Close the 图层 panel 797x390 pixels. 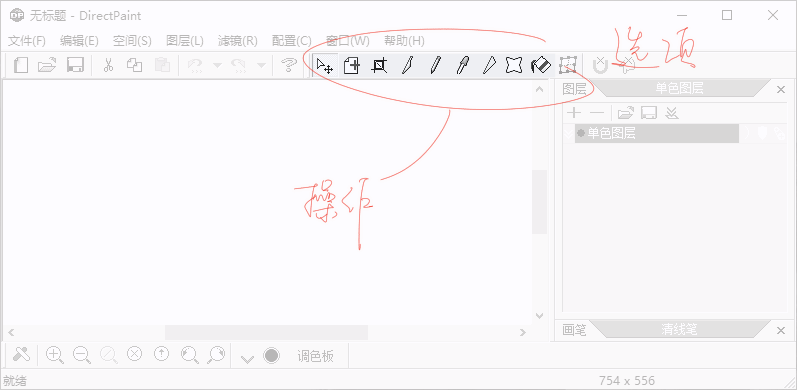pyautogui.click(x=781, y=89)
